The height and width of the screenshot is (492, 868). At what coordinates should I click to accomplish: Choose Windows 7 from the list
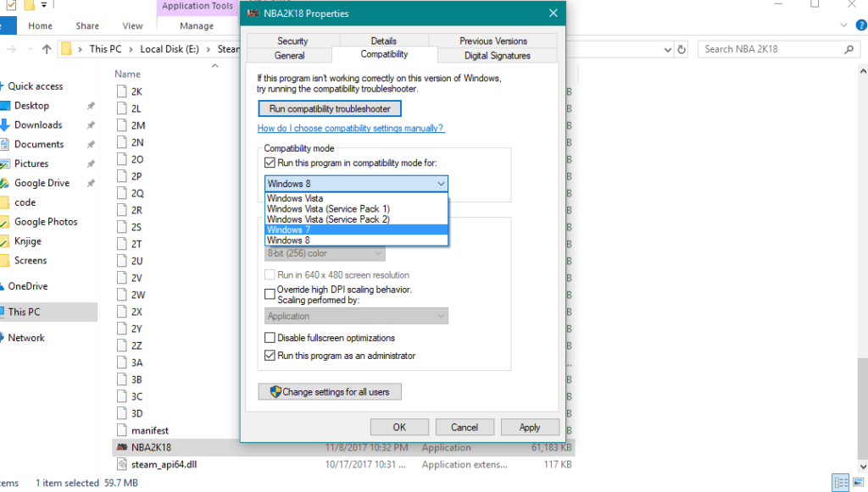click(357, 230)
